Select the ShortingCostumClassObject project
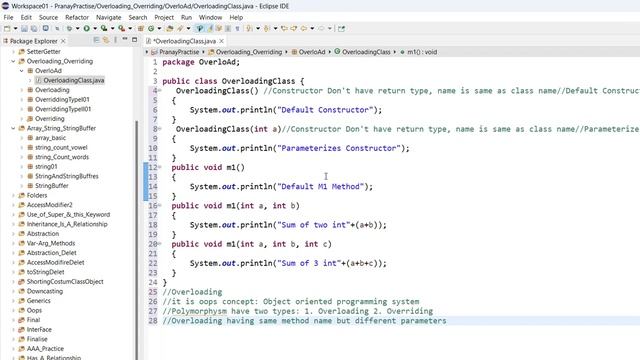The width and height of the screenshot is (640, 360). click(65, 282)
